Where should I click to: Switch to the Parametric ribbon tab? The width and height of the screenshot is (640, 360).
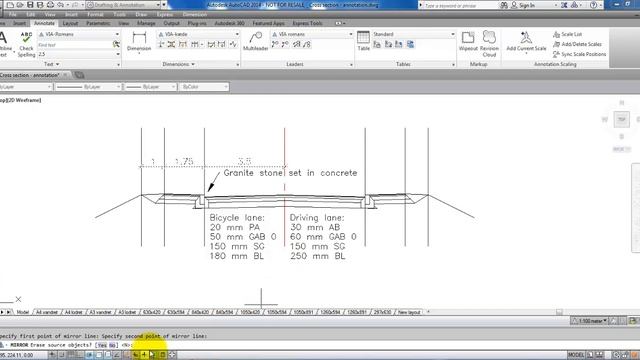[x=98, y=23]
